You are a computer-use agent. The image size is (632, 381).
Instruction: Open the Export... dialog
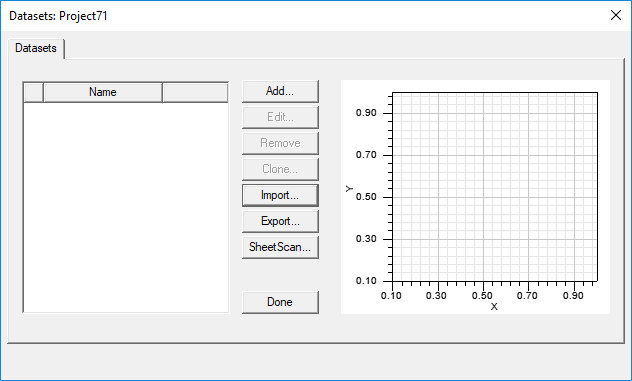280,221
